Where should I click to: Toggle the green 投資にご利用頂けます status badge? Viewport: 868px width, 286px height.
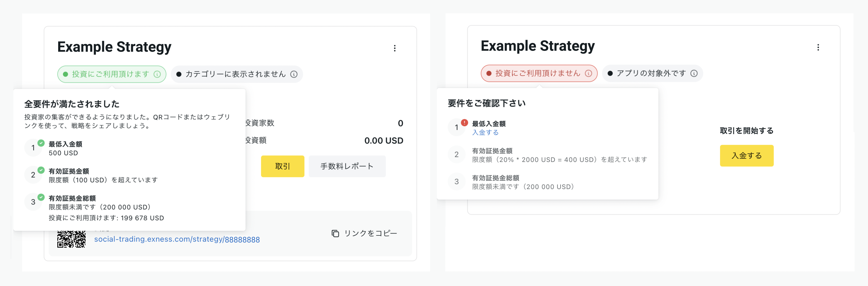tap(112, 74)
